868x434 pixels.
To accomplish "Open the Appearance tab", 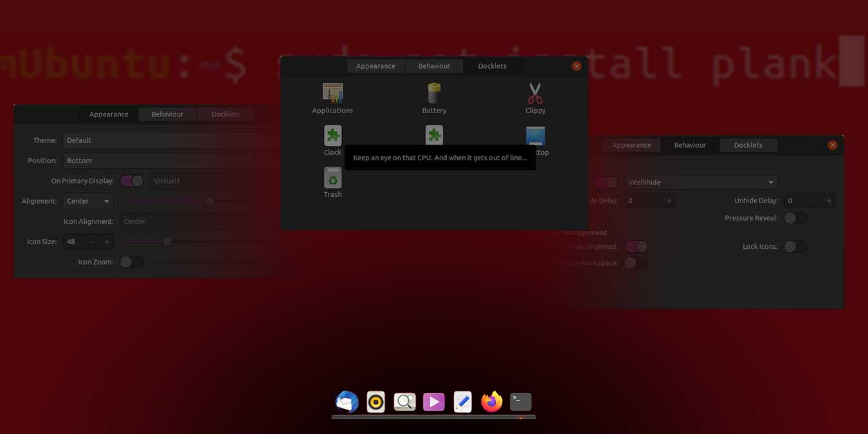I will (375, 66).
